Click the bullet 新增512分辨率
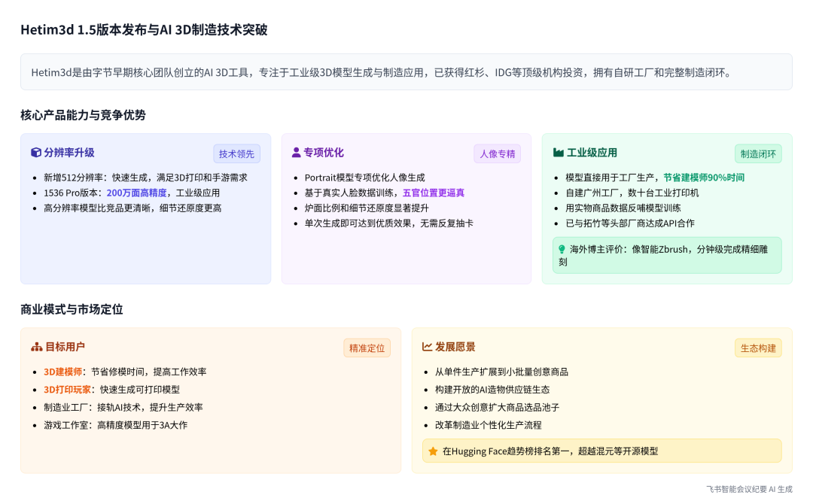This screenshot has height=504, width=813. [x=146, y=178]
